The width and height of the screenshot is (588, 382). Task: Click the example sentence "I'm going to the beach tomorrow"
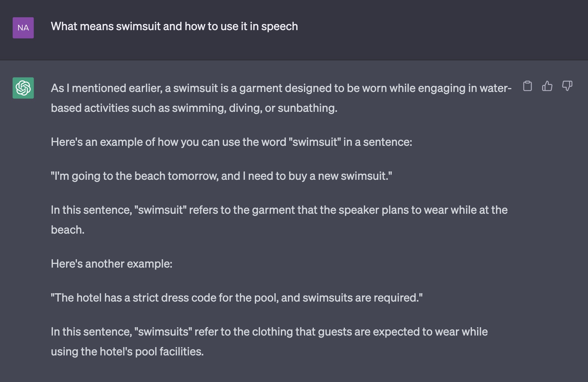pos(222,176)
